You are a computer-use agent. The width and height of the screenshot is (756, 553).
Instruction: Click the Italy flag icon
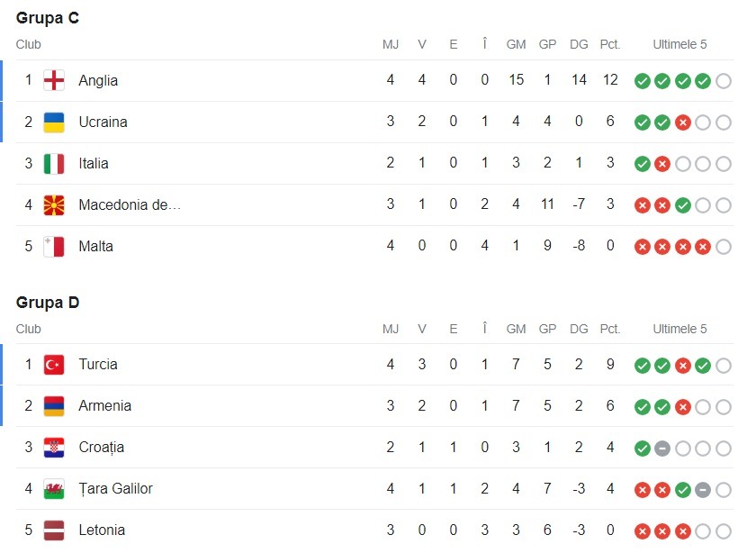tap(54, 163)
